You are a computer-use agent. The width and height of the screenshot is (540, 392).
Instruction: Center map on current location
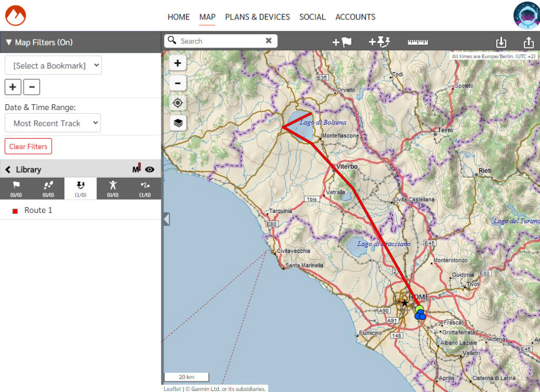[178, 103]
